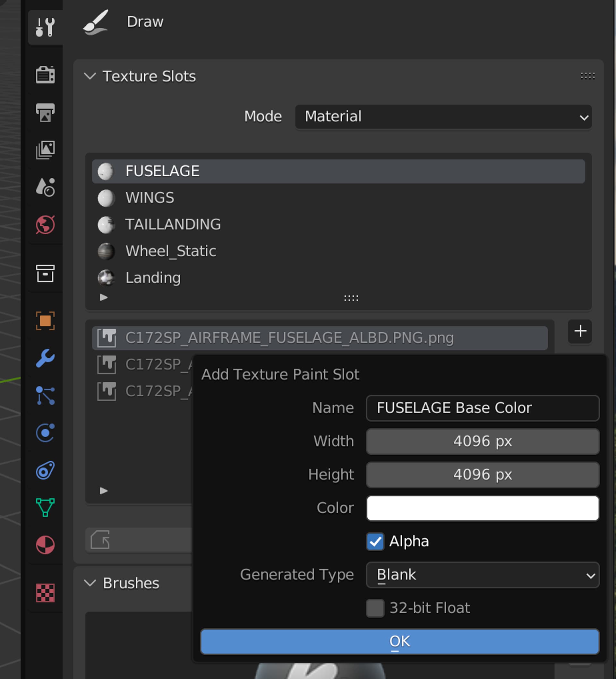This screenshot has width=616, height=679.
Task: Uncheck the Alpha checkbox
Action: coord(375,542)
